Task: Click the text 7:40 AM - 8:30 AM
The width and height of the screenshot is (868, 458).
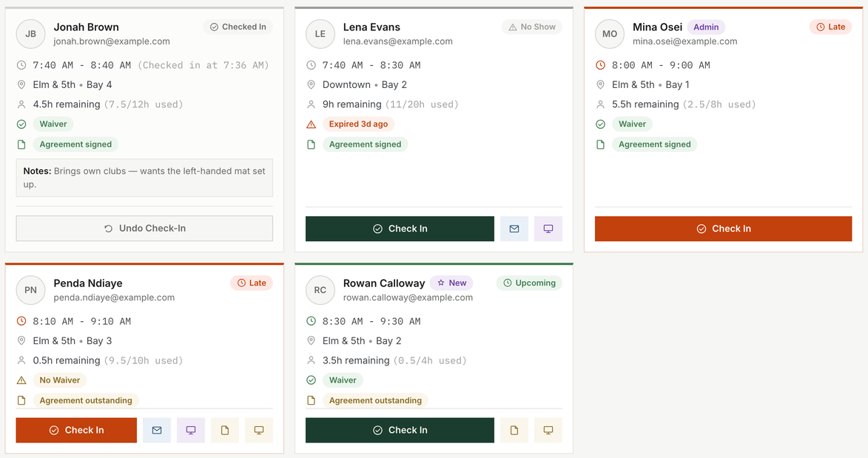Action: 371,65
